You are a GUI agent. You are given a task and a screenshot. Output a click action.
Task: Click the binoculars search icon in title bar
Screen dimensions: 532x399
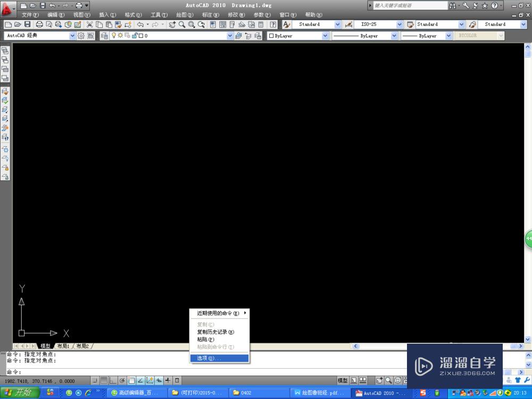(453, 5)
